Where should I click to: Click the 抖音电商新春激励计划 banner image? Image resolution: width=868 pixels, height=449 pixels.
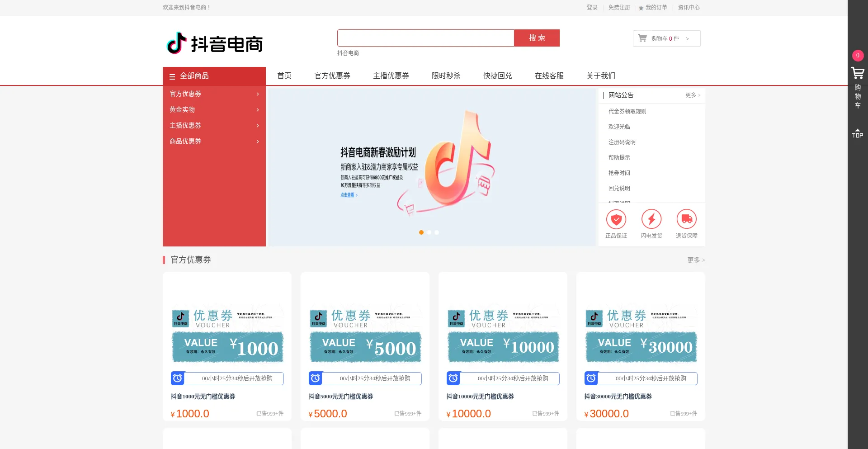(x=432, y=167)
